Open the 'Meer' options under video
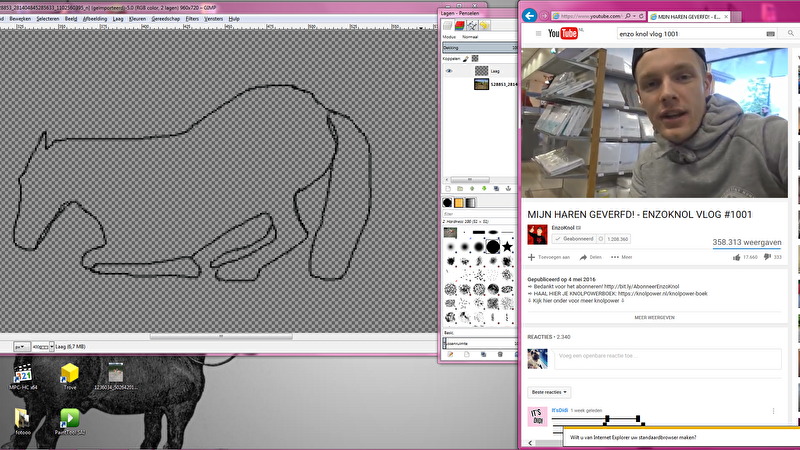Viewport: 800px width, 450px height. [621, 257]
